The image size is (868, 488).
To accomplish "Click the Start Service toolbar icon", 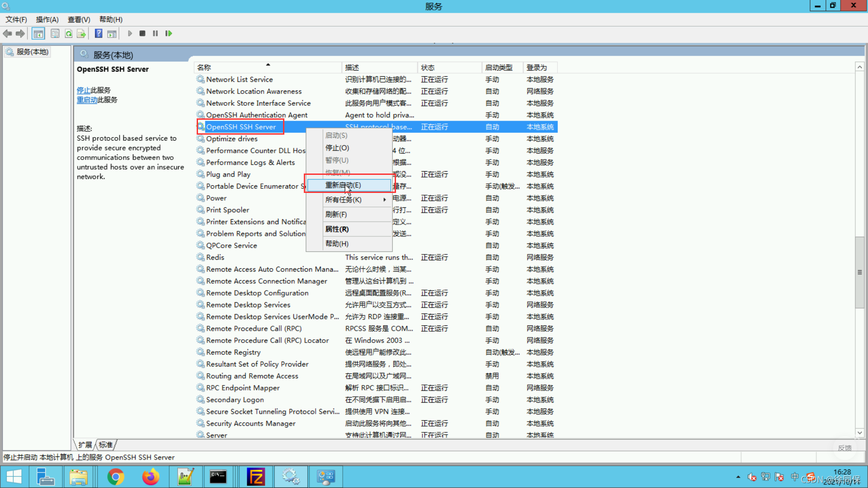I will click(130, 33).
